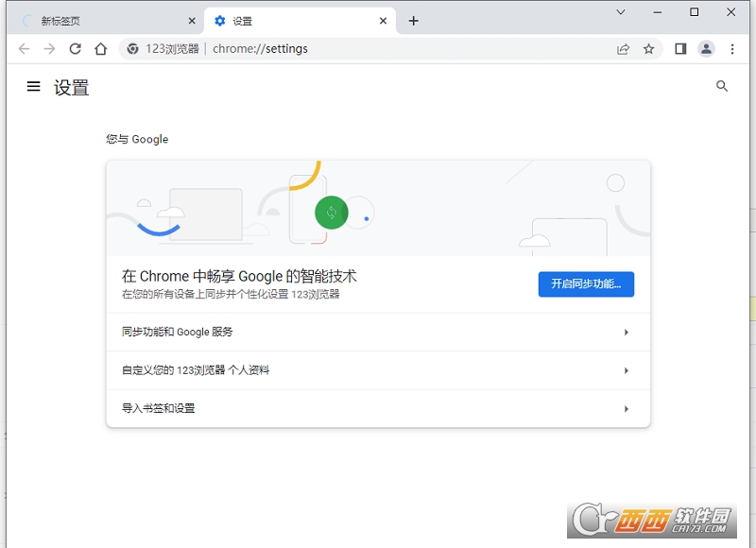Screen dimensions: 756x548
Task: Maximize the browser window
Action: [x=695, y=12]
